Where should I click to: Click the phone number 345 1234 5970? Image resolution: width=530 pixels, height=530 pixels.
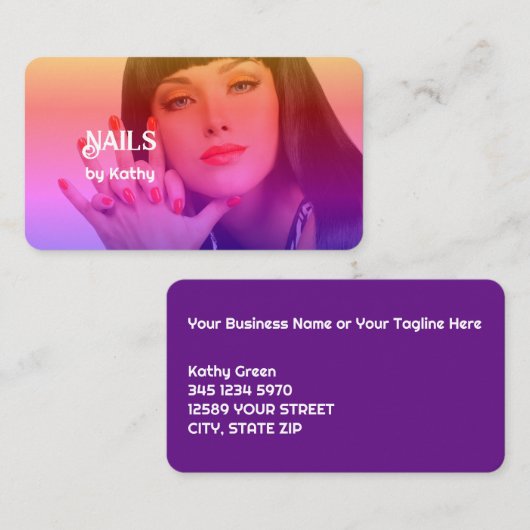pyautogui.click(x=240, y=390)
